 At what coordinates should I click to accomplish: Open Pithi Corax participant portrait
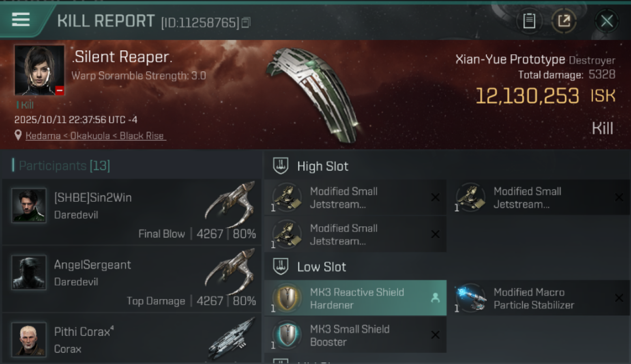(x=29, y=339)
